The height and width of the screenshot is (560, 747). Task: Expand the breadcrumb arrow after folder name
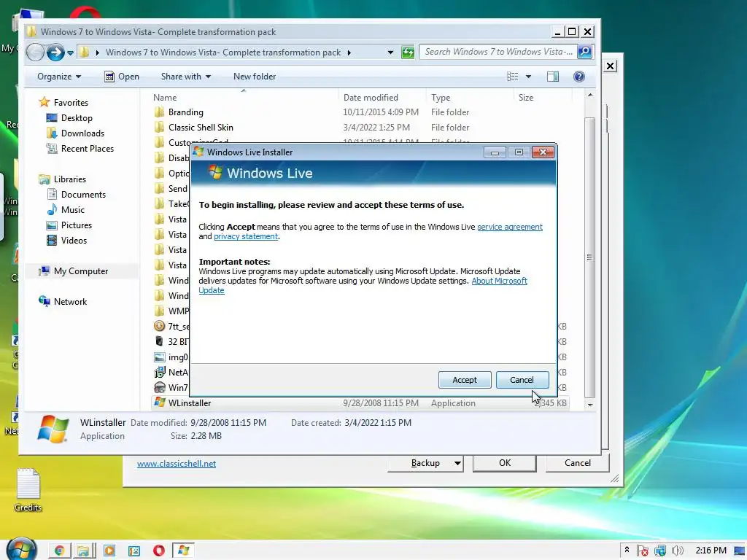pyautogui.click(x=349, y=52)
